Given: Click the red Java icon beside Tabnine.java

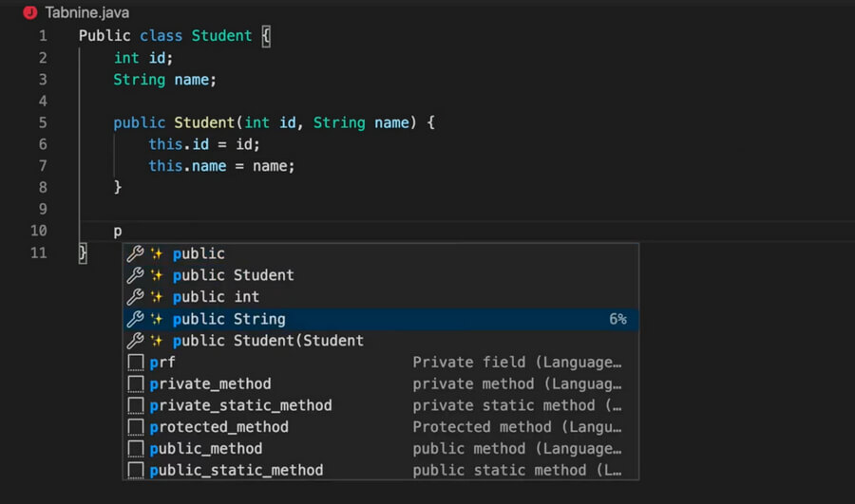Looking at the screenshot, I should [30, 12].
